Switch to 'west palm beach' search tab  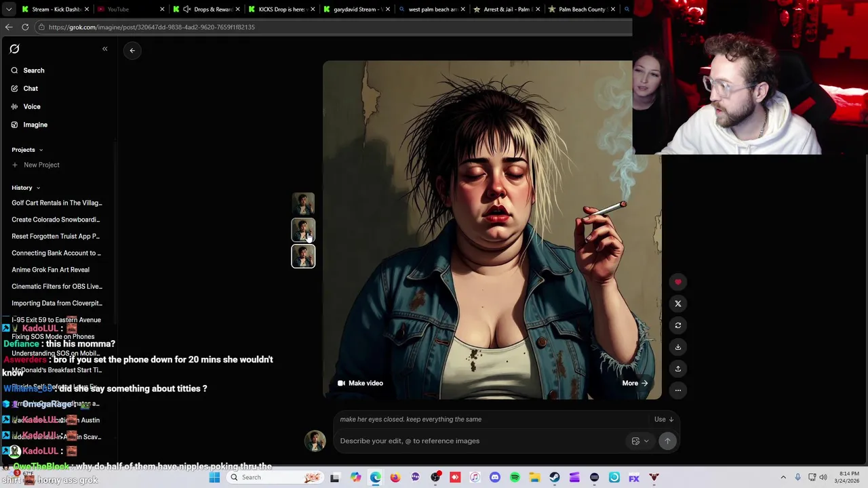431,9
